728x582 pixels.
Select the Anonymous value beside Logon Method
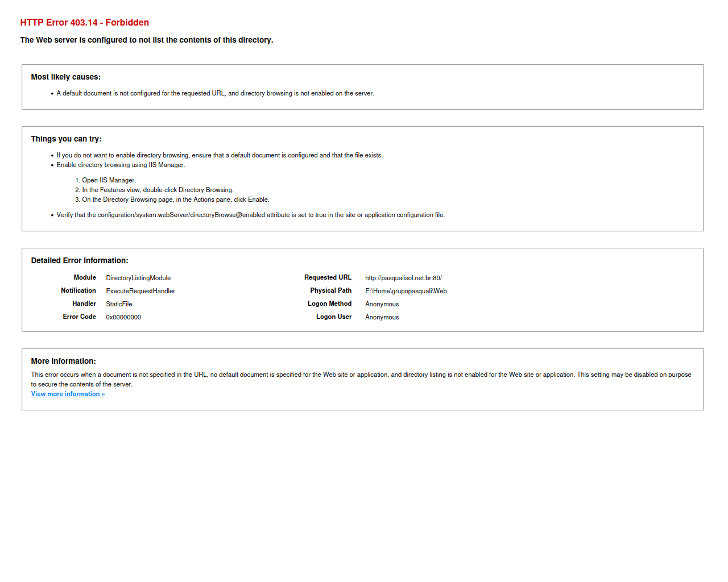tap(382, 304)
